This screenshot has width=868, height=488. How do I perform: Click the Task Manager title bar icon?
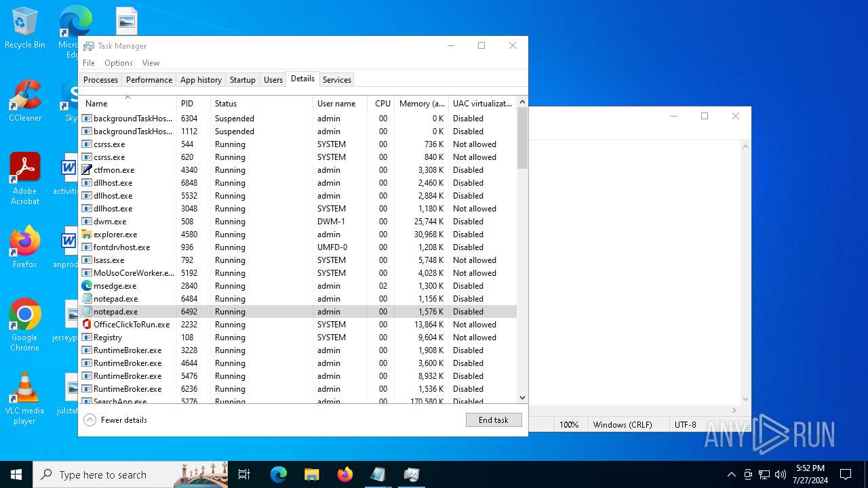pyautogui.click(x=89, y=46)
